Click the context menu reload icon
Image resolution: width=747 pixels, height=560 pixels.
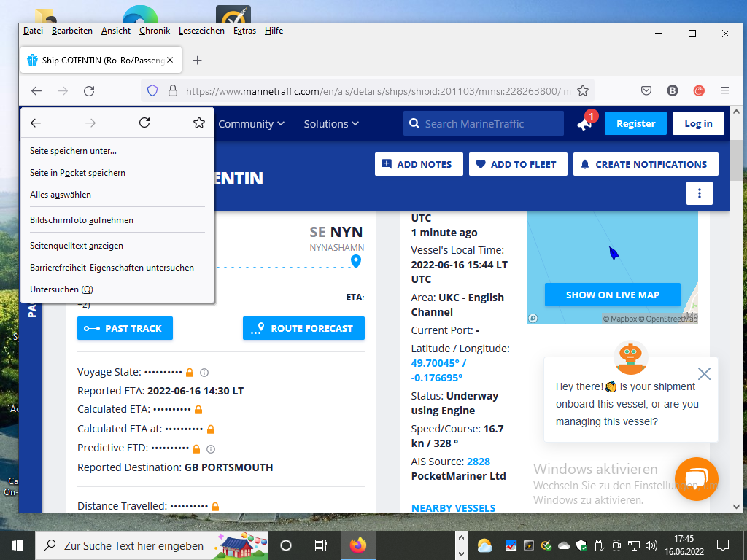click(x=144, y=122)
